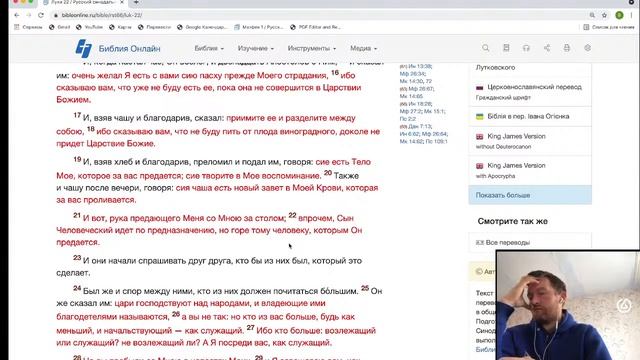The height and width of the screenshot is (360, 640).
Task: Click the browser forward arrow
Action: (29, 15)
